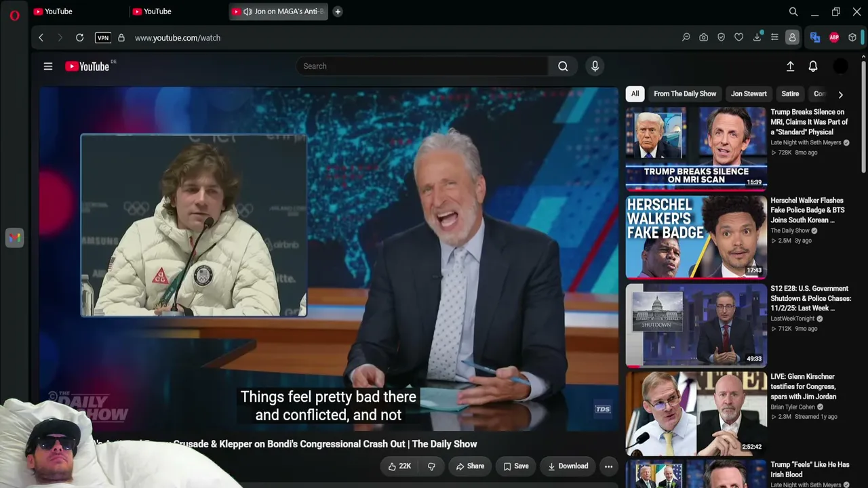Open the ABP ad blocker extension

point(834,38)
